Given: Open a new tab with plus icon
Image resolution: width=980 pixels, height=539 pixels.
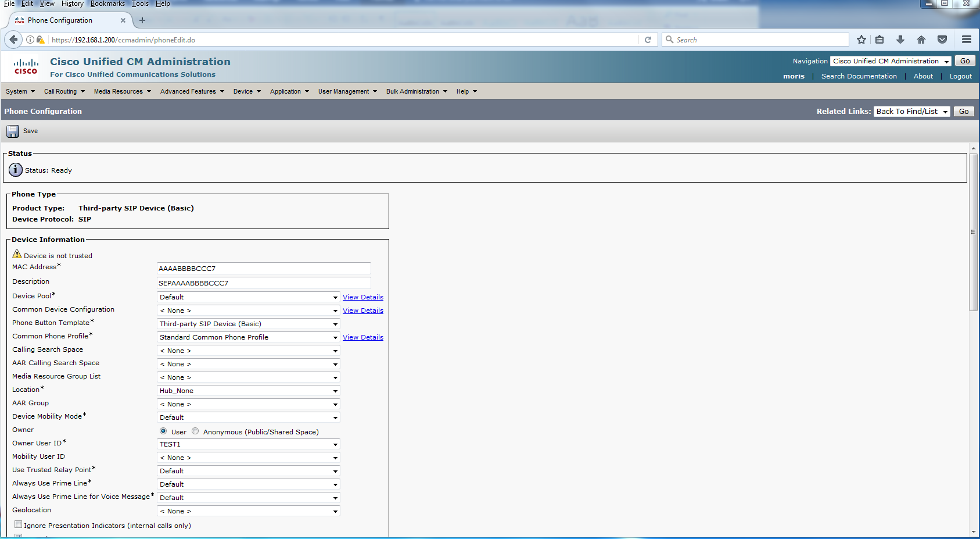Looking at the screenshot, I should 142,20.
